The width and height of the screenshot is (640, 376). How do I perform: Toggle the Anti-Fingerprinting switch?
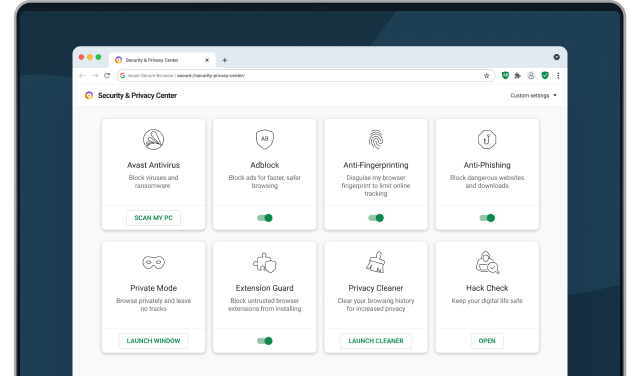[x=376, y=218]
